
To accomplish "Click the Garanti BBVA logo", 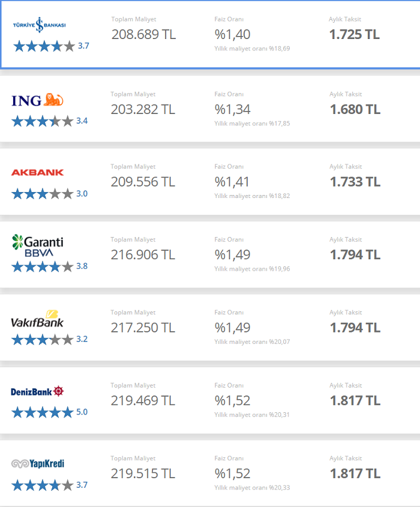I will 37,246.
